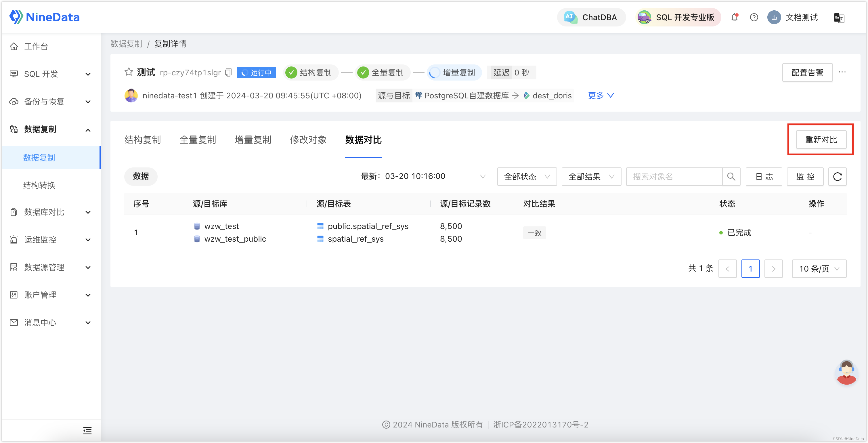The image size is (868, 443).
Task: Click the 配置告警 button
Action: point(807,72)
